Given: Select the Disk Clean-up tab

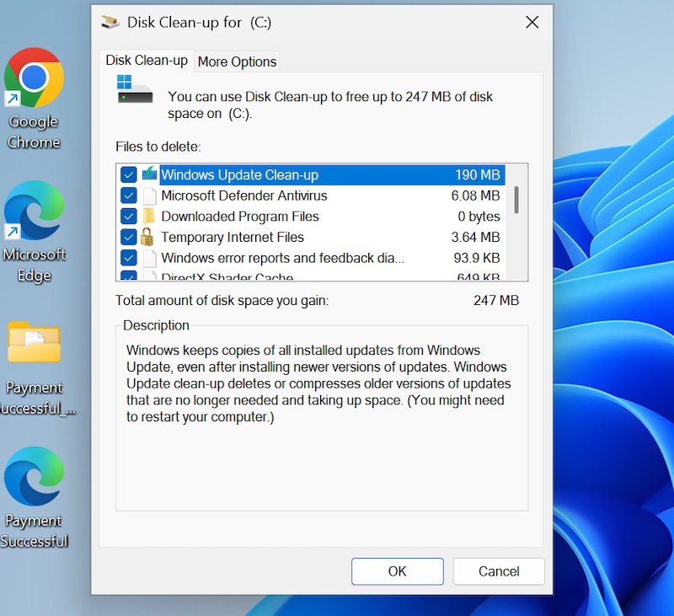Looking at the screenshot, I should [x=146, y=60].
